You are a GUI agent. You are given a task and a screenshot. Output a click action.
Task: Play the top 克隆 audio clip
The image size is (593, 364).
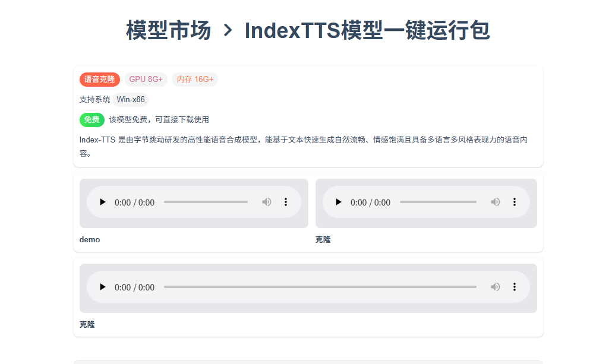click(339, 202)
